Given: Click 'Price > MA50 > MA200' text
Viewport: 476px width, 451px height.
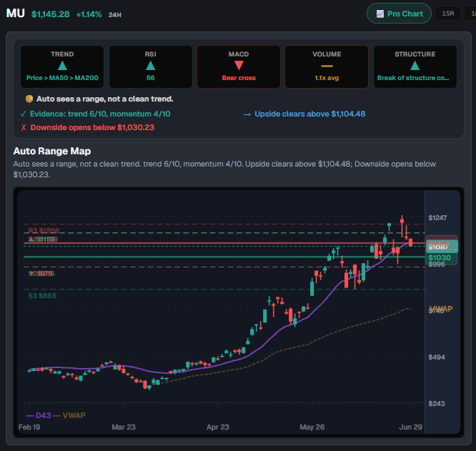Looking at the screenshot, I should coord(62,78).
